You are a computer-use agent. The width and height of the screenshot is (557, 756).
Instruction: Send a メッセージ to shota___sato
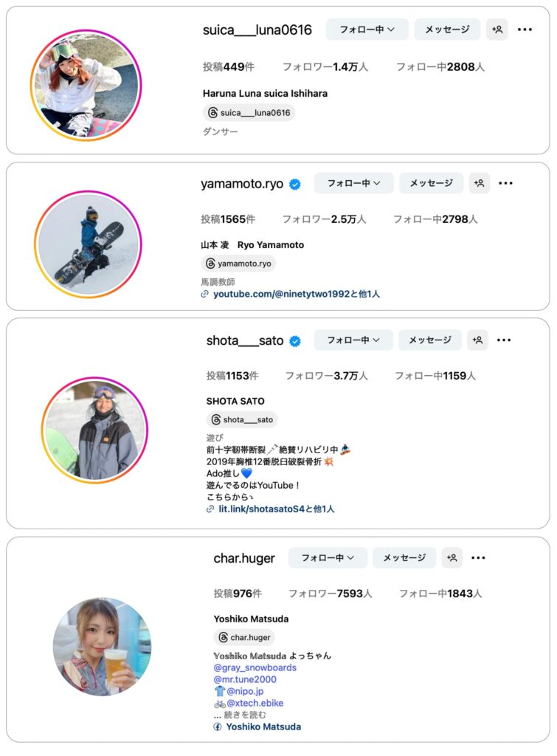(430, 340)
